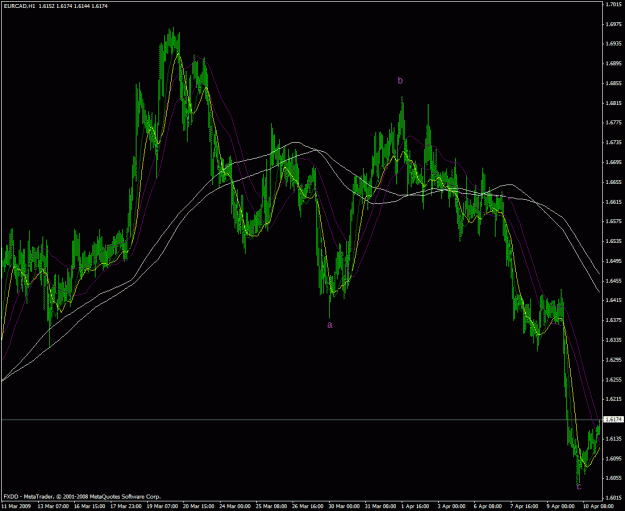Click the 25 Mar 08:00 time label

[272, 506]
